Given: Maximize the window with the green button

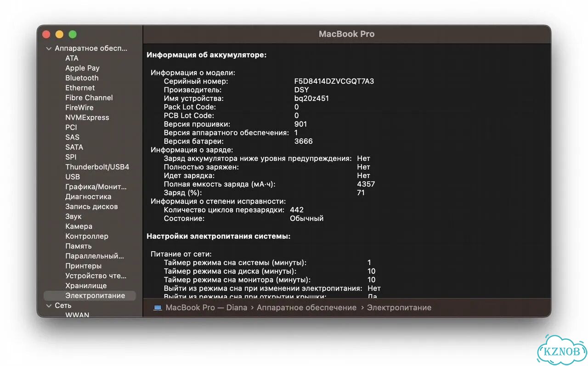Looking at the screenshot, I should 73,34.
